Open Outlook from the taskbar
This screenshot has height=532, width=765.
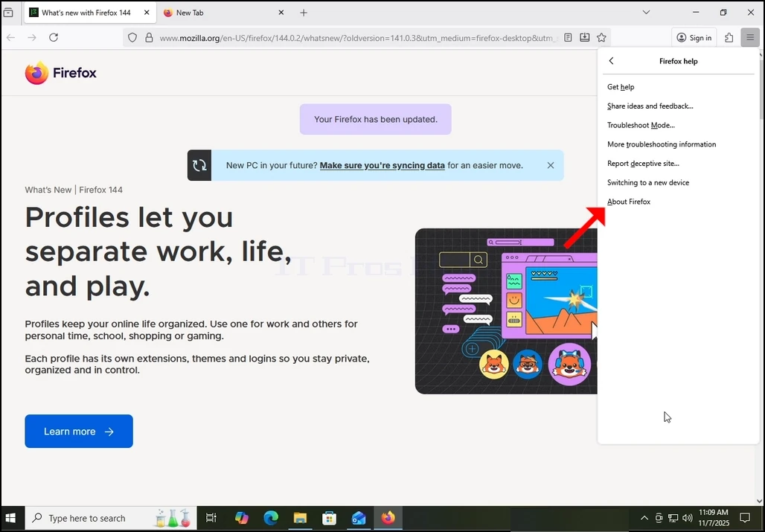point(359,518)
